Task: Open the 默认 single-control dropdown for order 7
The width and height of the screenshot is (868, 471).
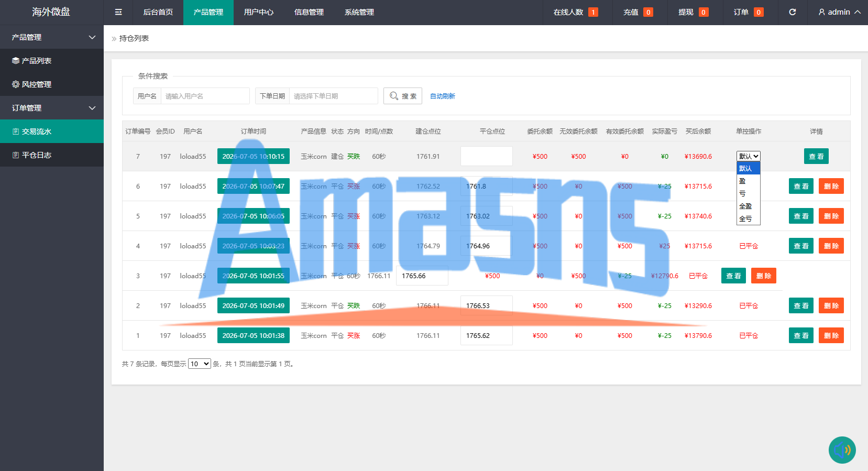Action: [x=749, y=156]
